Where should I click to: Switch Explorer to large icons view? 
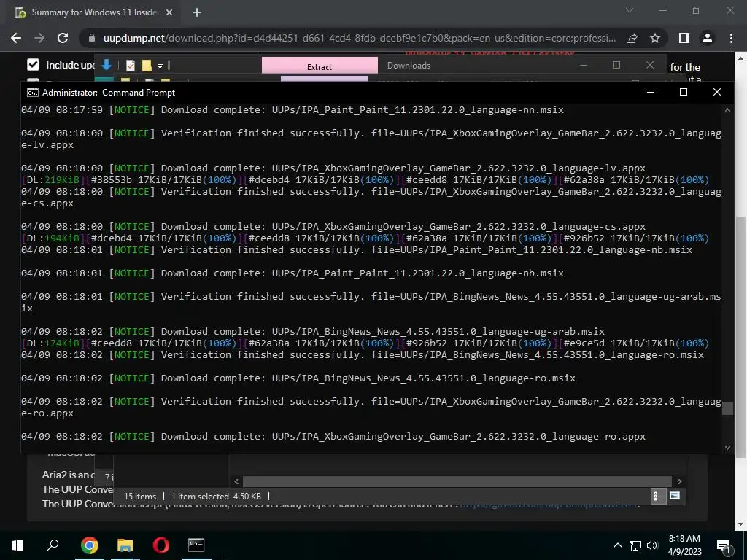point(675,496)
